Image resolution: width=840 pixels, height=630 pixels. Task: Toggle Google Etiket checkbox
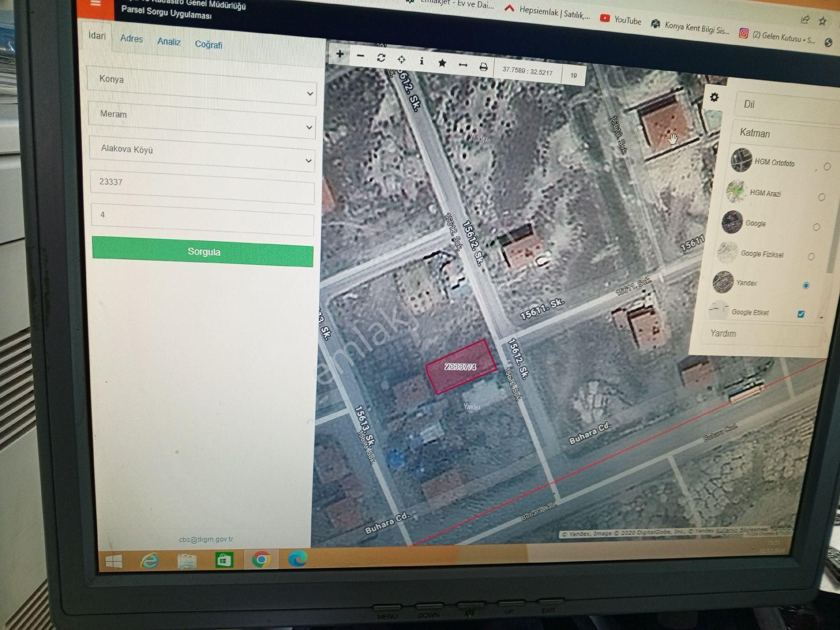(801, 314)
